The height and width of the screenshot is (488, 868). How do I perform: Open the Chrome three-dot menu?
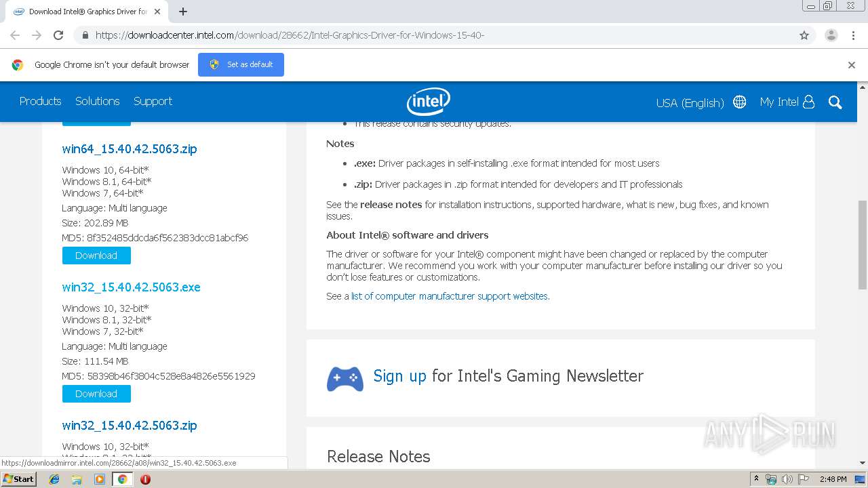853,35
